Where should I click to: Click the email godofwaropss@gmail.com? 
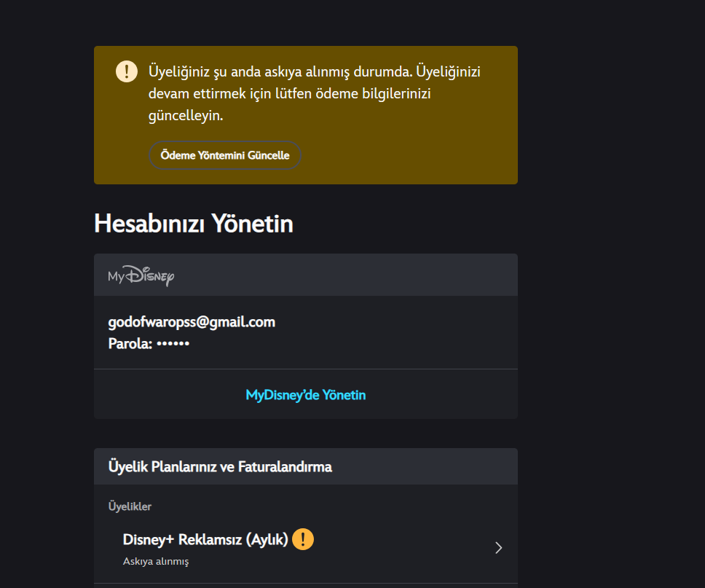tap(192, 322)
